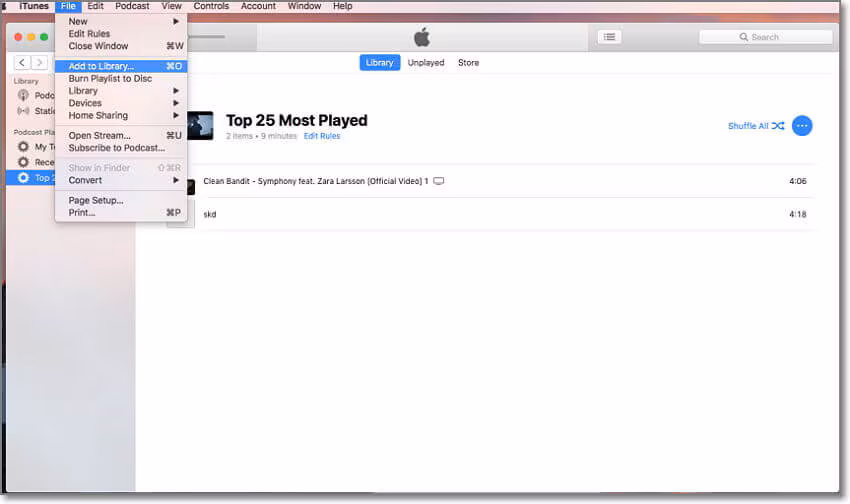The height and width of the screenshot is (504, 850).
Task: Open the Help menu
Action: pos(343,6)
